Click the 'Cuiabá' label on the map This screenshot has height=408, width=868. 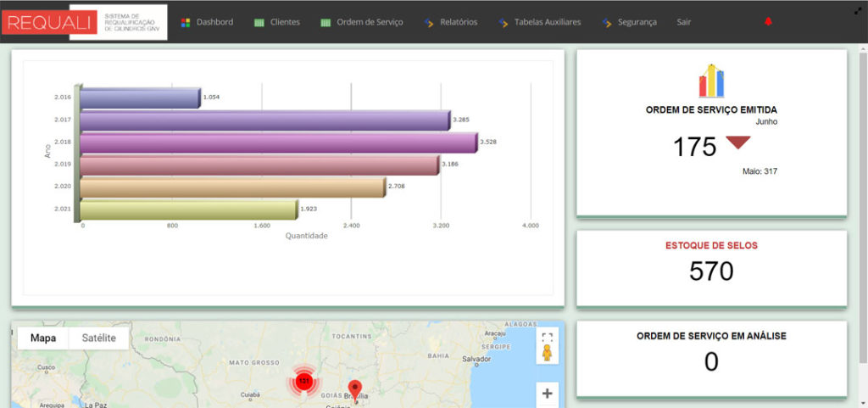point(250,395)
